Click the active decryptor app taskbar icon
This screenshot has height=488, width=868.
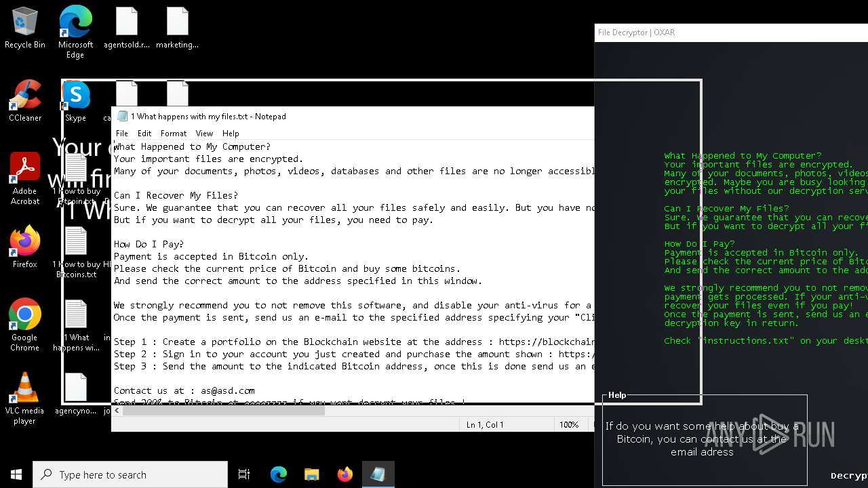[x=378, y=474]
